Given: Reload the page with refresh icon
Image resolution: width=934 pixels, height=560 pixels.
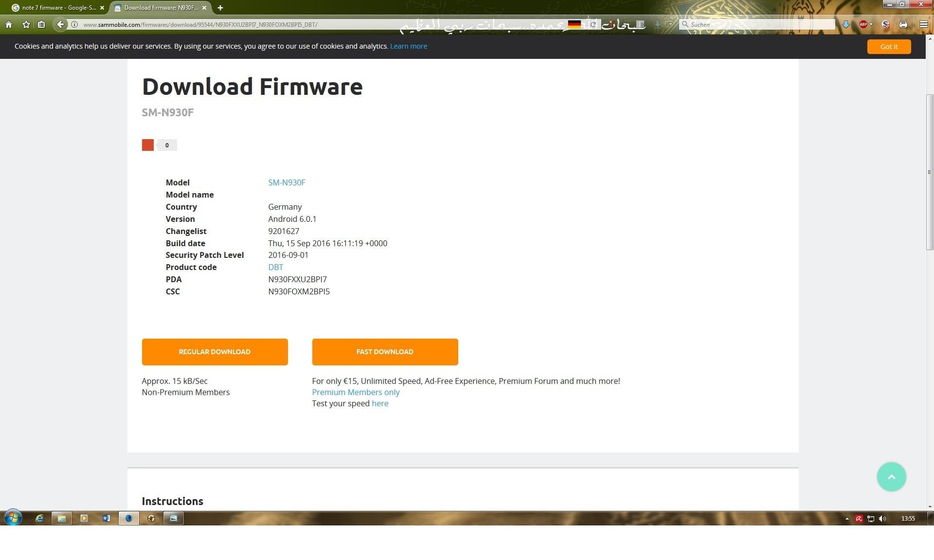Looking at the screenshot, I should tap(593, 24).
